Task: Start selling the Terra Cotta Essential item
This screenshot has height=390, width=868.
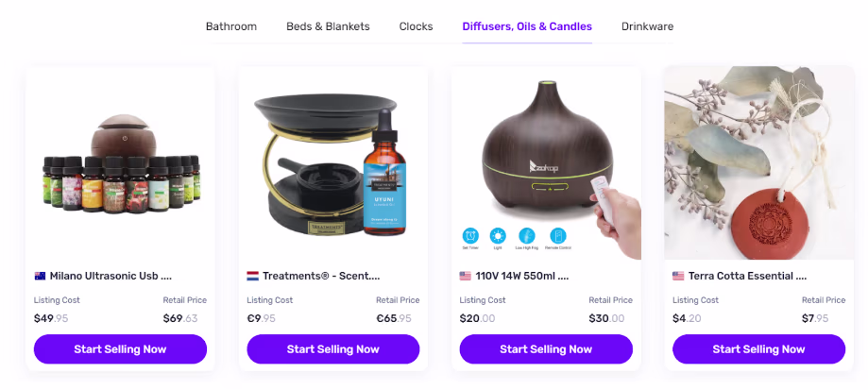Action: 759,349
